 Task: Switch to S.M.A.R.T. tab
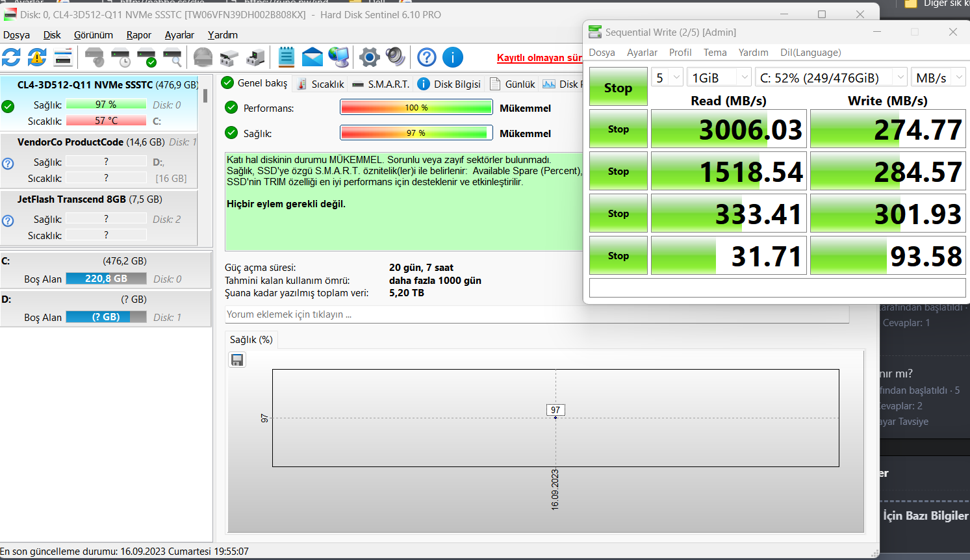(381, 84)
